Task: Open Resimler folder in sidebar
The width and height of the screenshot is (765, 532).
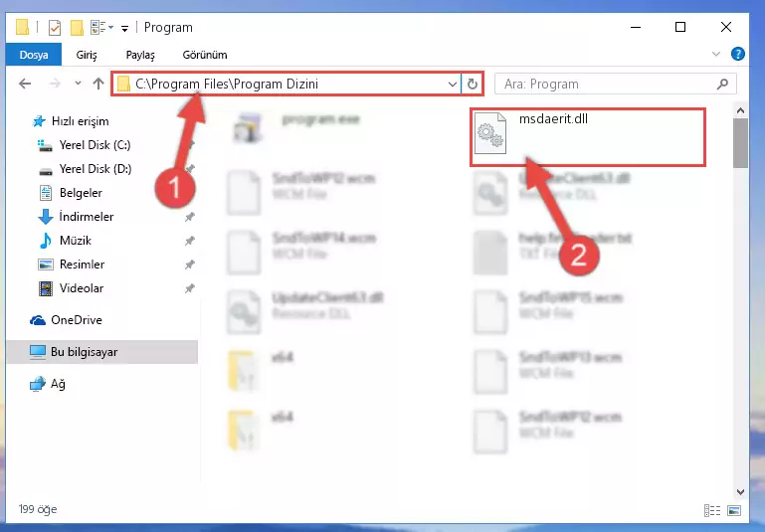Action: click(82, 265)
